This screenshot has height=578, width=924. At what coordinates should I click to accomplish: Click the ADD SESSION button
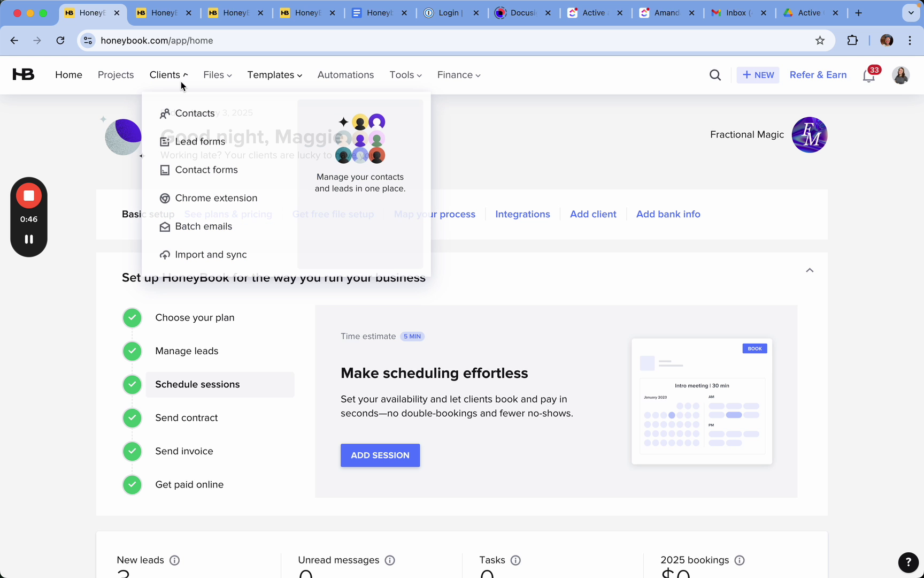pos(380,455)
